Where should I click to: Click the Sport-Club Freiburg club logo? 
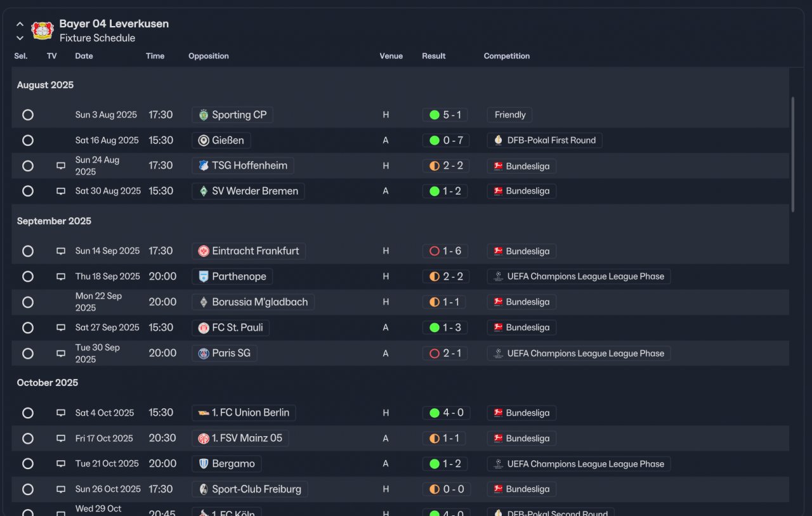tap(204, 489)
